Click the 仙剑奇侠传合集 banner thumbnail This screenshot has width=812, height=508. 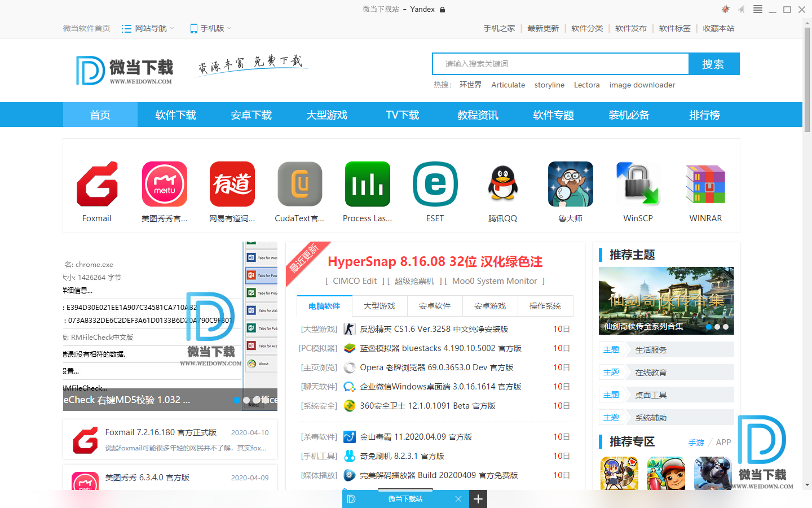[667, 301]
